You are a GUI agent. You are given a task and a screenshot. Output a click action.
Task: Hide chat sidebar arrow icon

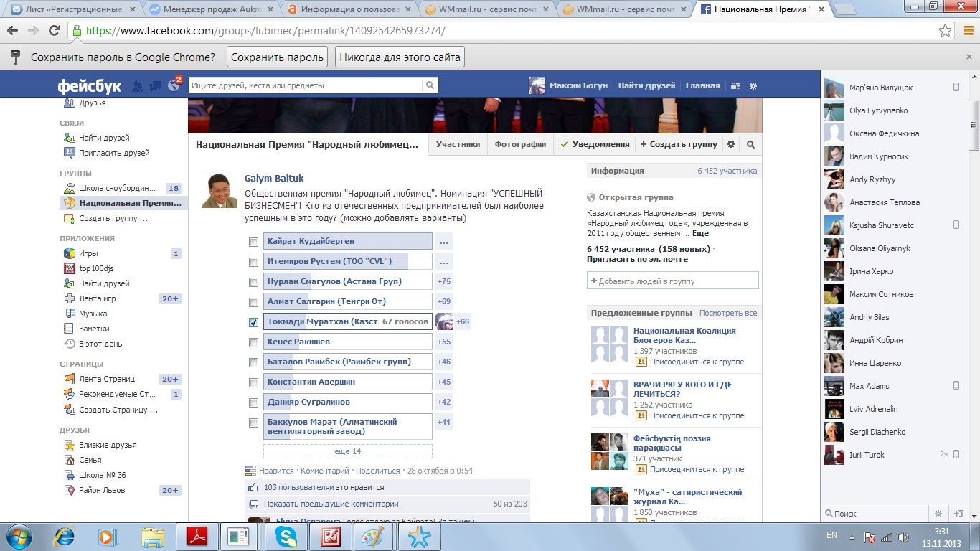pyautogui.click(x=958, y=514)
